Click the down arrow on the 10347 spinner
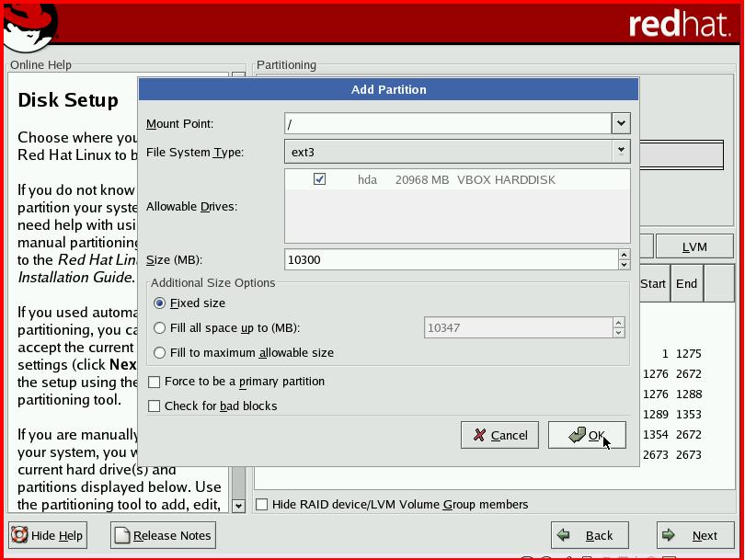This screenshot has width=745, height=560. tap(618, 333)
